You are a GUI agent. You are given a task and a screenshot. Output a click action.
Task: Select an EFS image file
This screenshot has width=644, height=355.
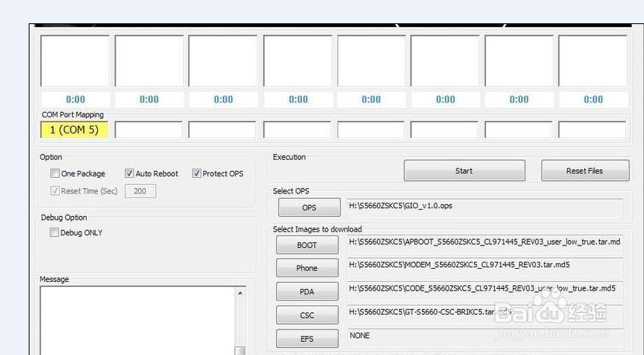307,339
